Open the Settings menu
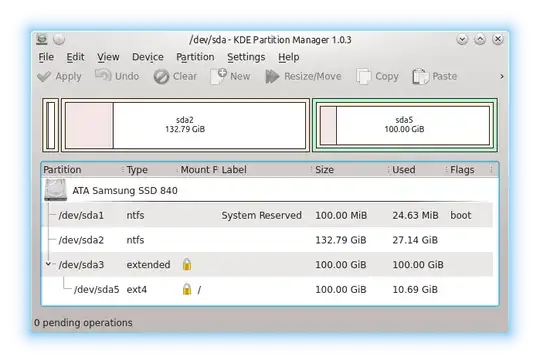 tap(246, 57)
